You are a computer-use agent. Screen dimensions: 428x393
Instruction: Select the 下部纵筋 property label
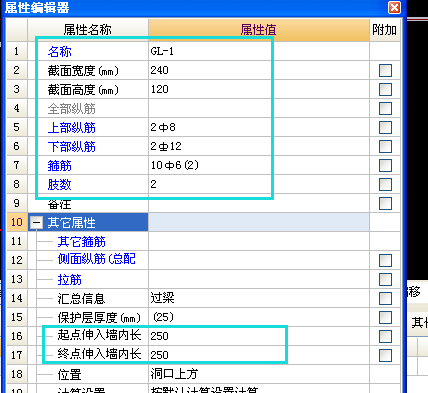point(71,147)
